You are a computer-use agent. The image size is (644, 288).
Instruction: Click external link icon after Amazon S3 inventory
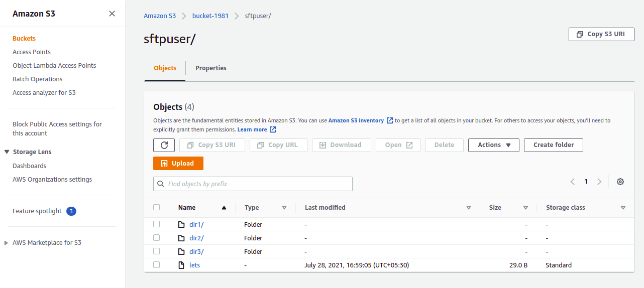pos(390,120)
